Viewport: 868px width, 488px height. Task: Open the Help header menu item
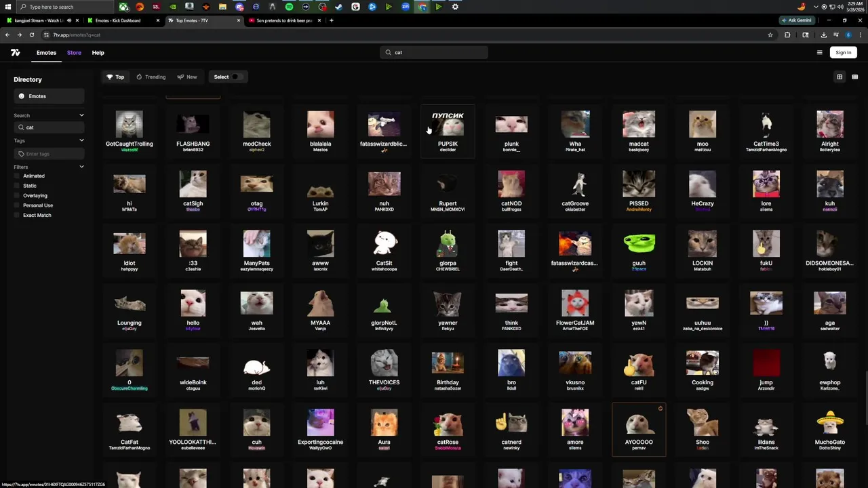point(98,52)
